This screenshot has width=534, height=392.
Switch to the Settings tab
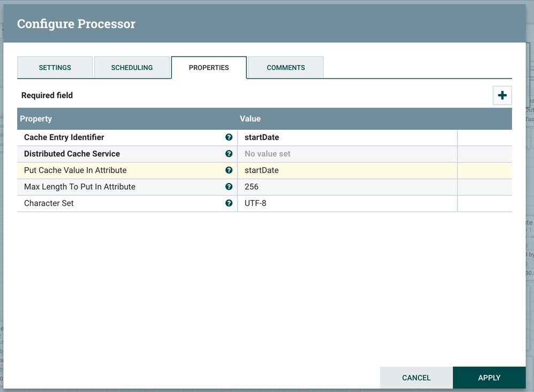pyautogui.click(x=55, y=68)
